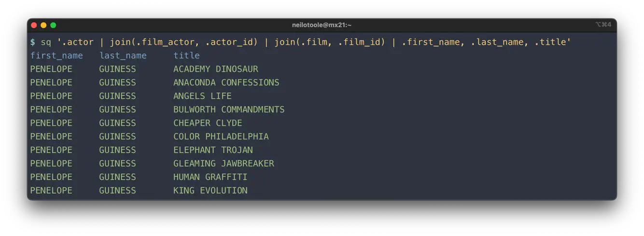Select the last_name column header

(x=123, y=56)
